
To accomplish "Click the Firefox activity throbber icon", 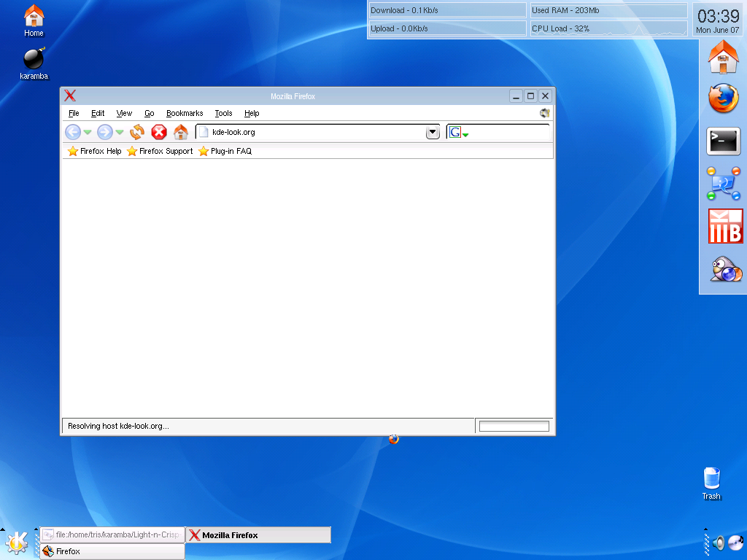I will 544,113.
